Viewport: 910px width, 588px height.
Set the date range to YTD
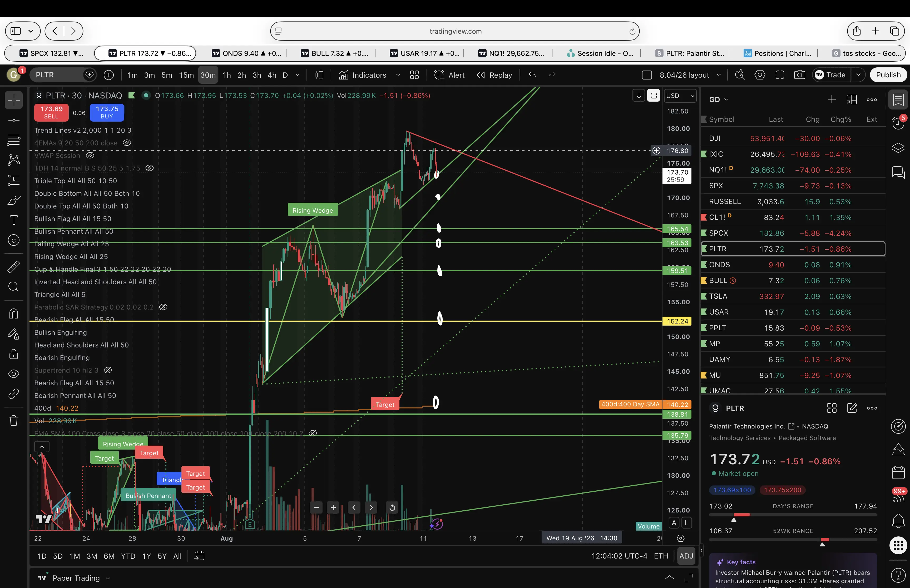click(128, 556)
